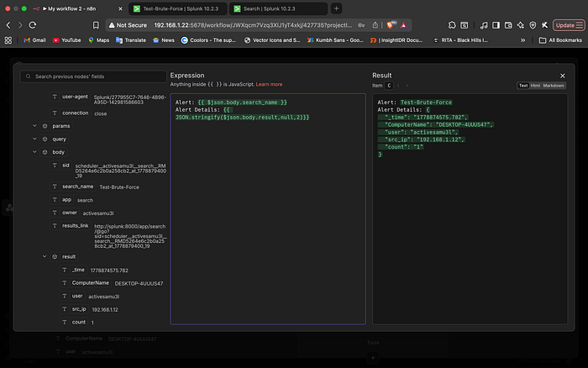This screenshot has width=588, height=368.
Task: Open the apps grid icon in the bookmarks bar
Action: 8,40
